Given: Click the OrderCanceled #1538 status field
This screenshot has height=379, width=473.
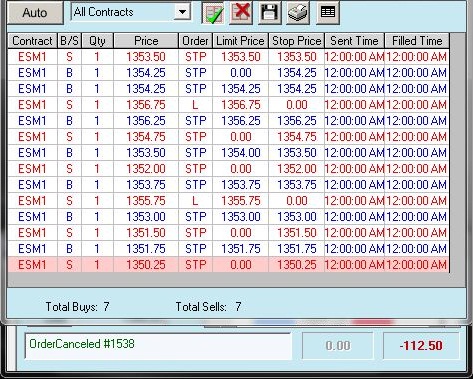Looking at the screenshot, I should pyautogui.click(x=158, y=346).
